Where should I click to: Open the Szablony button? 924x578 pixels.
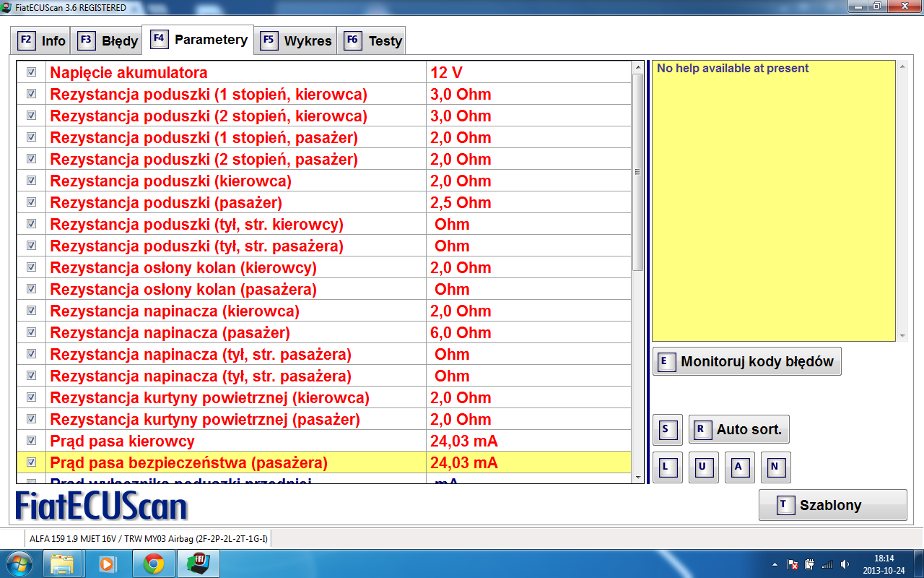pyautogui.click(x=832, y=505)
